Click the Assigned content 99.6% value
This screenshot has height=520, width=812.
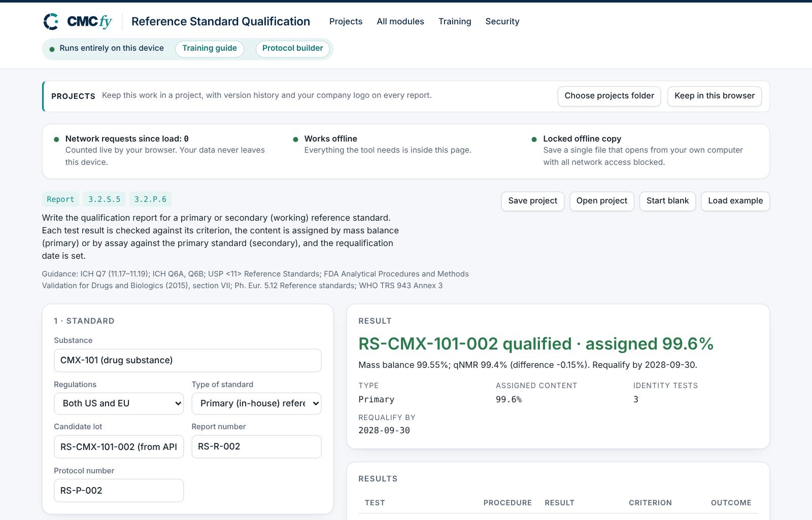(509, 399)
